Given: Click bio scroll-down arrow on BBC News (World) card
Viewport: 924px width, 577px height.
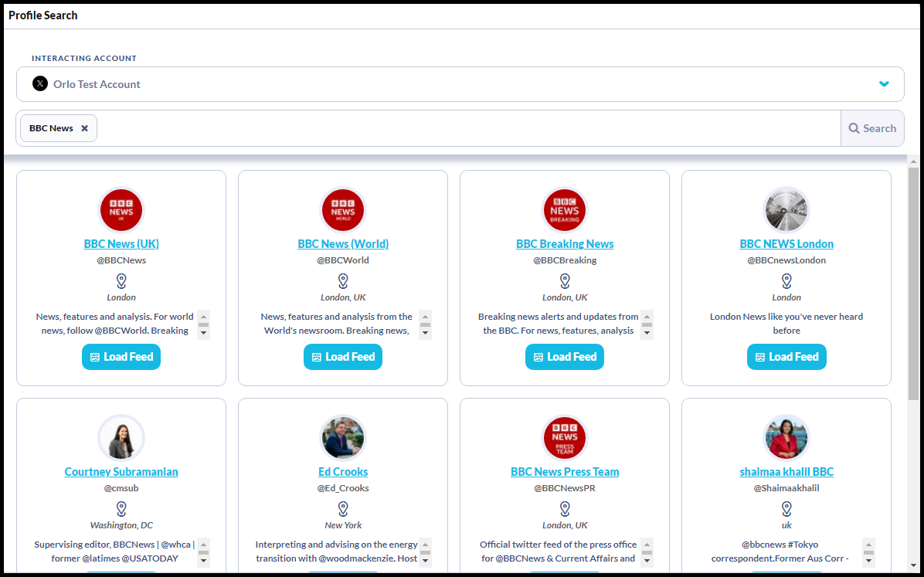Looking at the screenshot, I should tap(426, 333).
